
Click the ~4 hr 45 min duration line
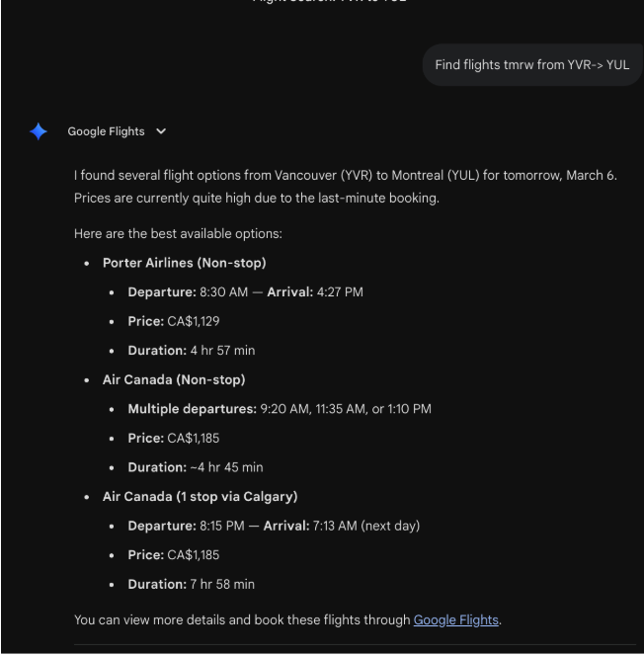click(x=196, y=467)
